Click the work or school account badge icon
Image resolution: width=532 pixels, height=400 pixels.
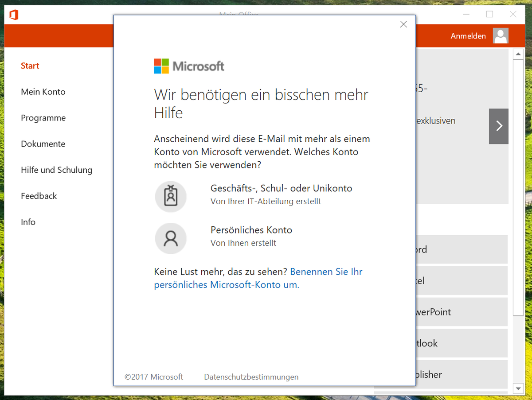coord(171,196)
